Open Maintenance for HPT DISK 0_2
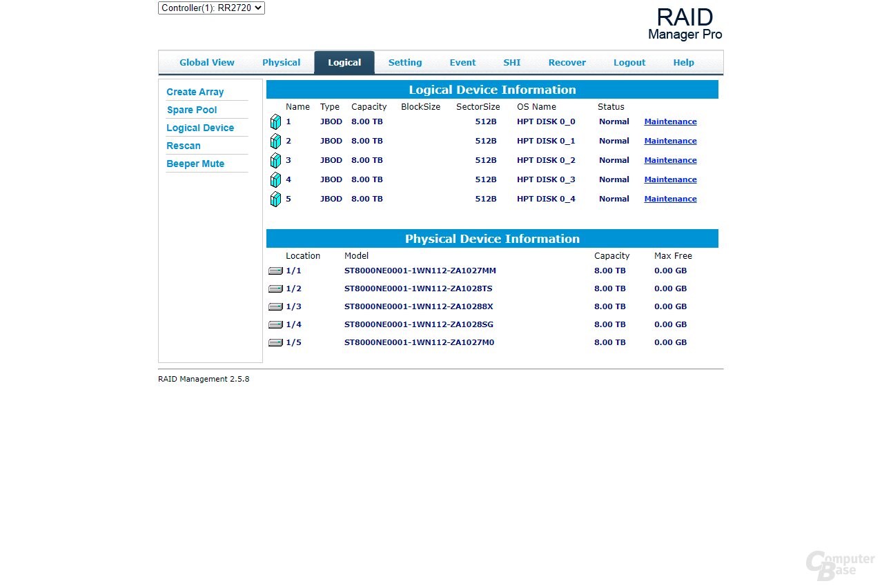The image size is (882, 588). coord(671,160)
